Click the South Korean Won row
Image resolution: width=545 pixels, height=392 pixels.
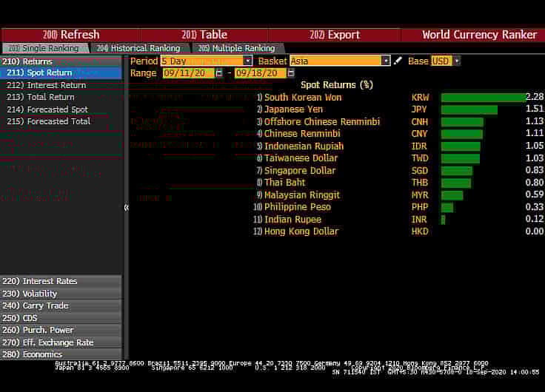coord(303,98)
